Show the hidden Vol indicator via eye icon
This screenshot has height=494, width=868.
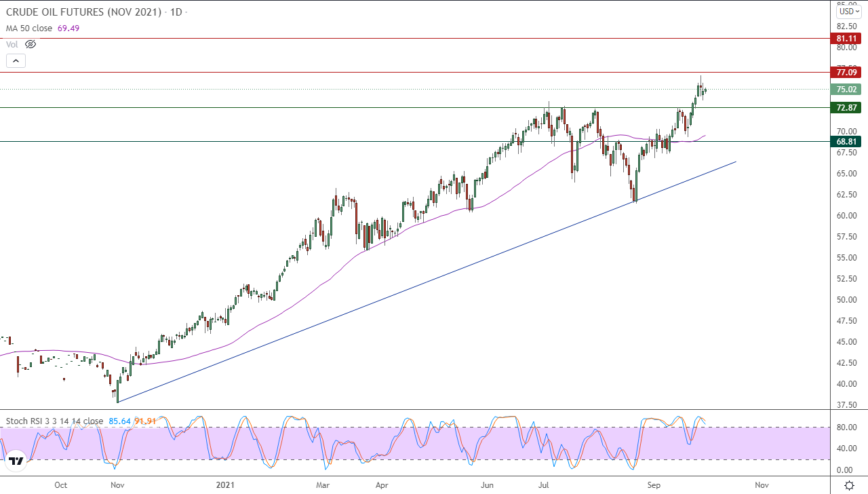(x=31, y=44)
